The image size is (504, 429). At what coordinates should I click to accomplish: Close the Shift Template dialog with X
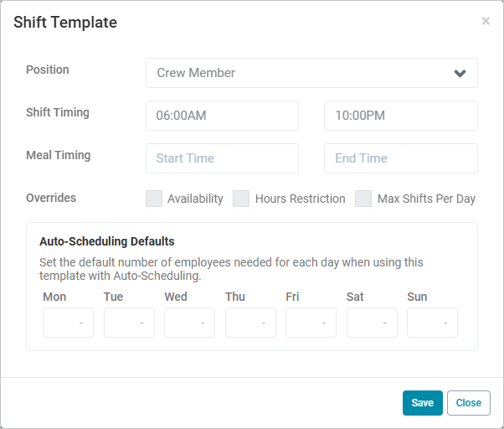pyautogui.click(x=486, y=22)
